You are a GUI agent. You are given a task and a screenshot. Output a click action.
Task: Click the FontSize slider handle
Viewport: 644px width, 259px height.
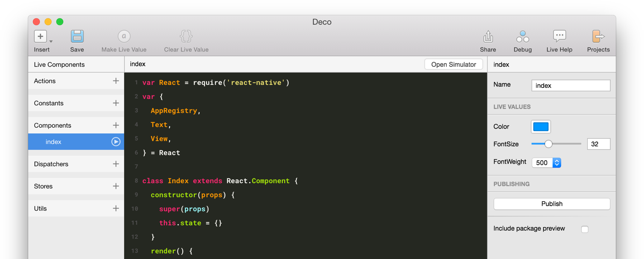click(549, 144)
